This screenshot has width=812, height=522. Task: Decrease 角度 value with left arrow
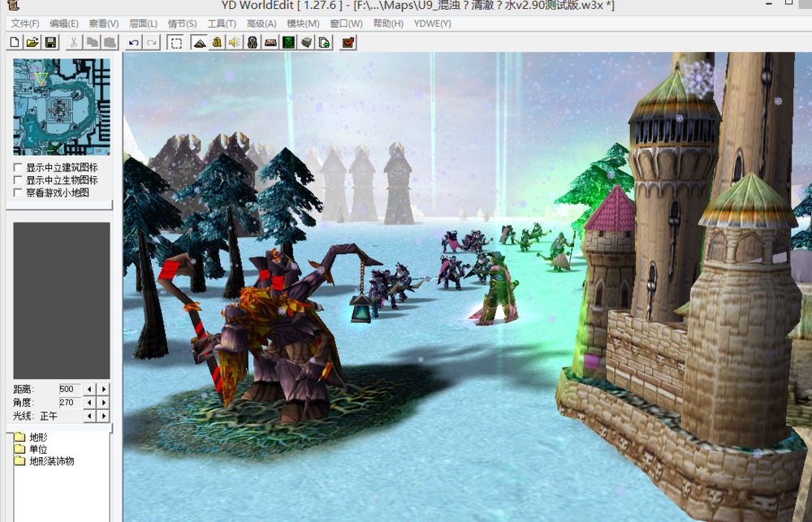point(89,403)
